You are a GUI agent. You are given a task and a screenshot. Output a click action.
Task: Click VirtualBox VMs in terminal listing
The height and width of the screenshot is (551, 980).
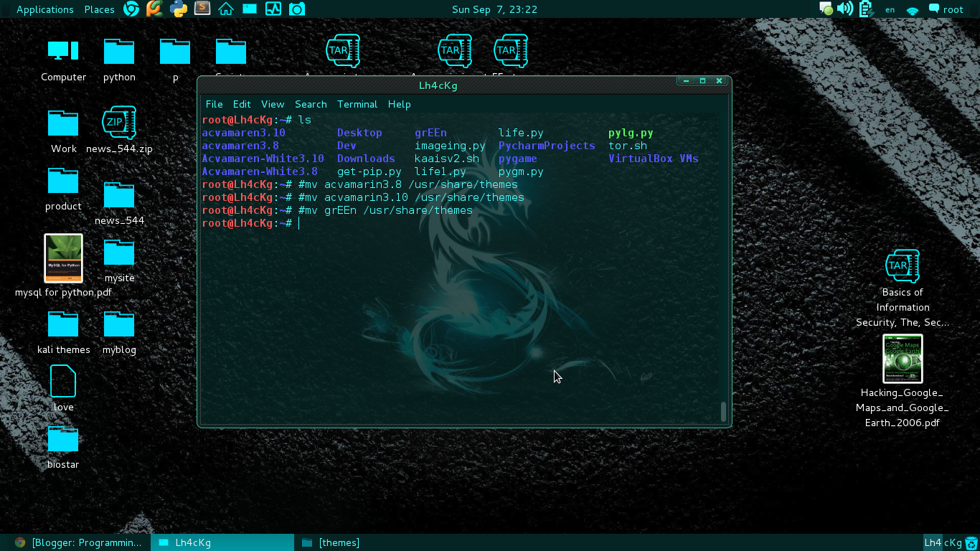654,159
